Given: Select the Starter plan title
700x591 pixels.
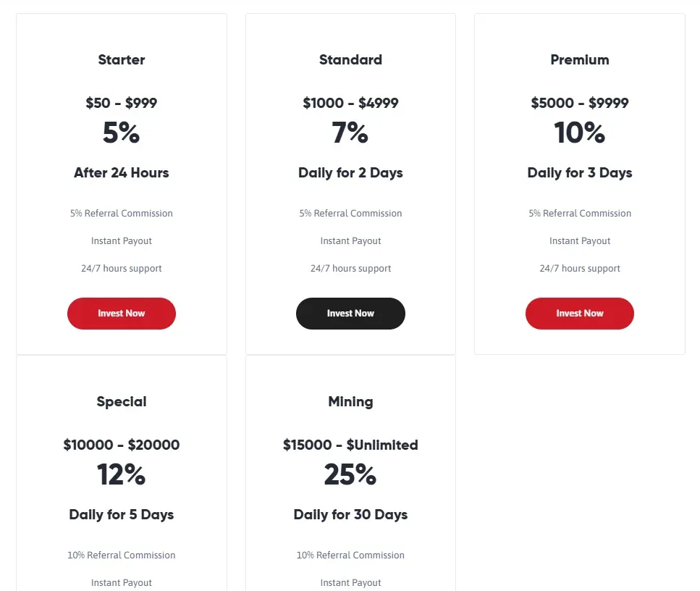Looking at the screenshot, I should click(122, 60).
